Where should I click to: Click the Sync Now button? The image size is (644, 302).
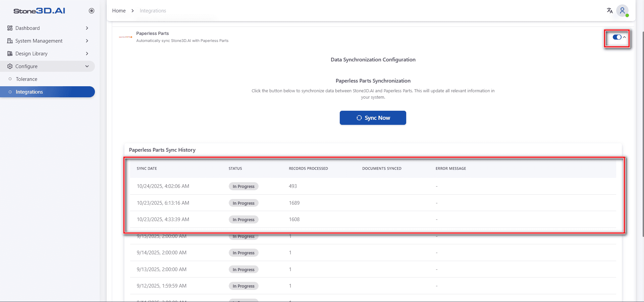[373, 118]
